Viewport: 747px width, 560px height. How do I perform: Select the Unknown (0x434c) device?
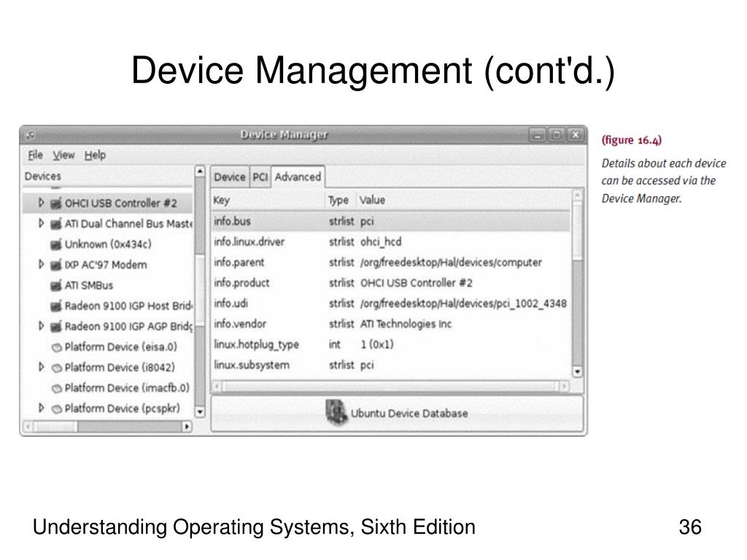(108, 244)
